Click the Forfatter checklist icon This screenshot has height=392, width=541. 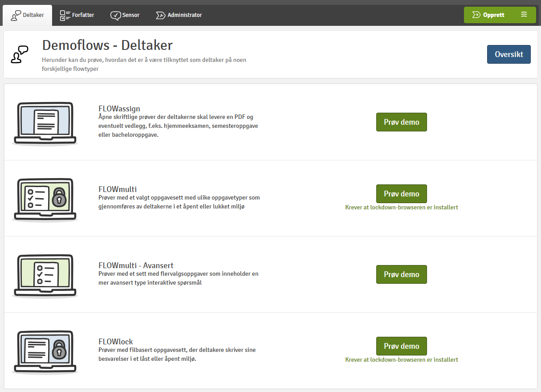(x=65, y=15)
